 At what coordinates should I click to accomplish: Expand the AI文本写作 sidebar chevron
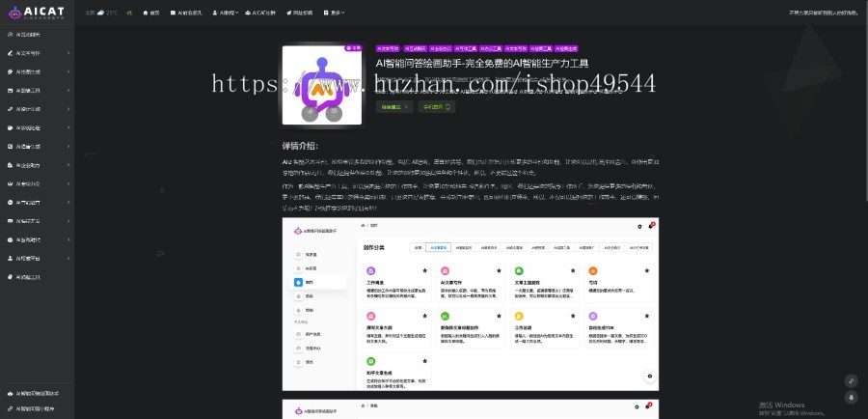[x=68, y=53]
